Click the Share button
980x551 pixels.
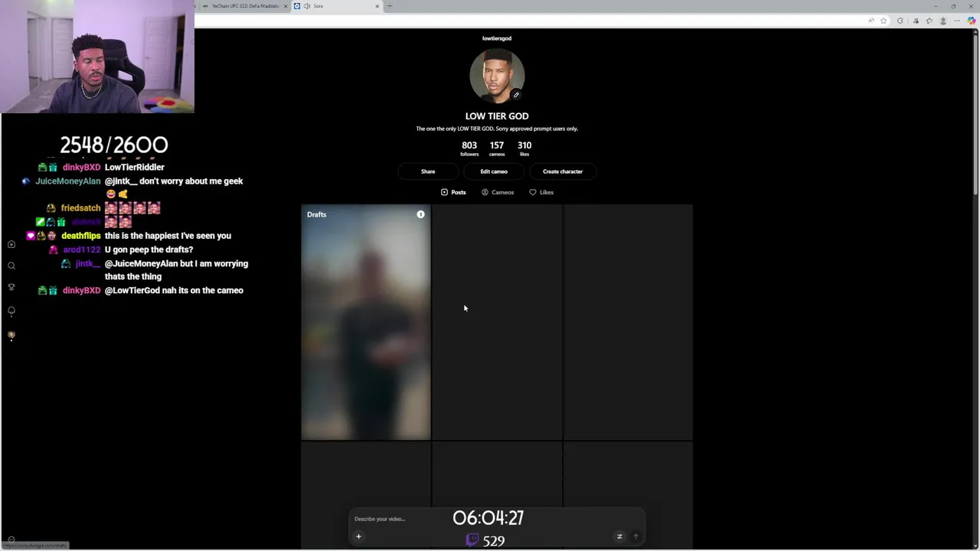(428, 171)
